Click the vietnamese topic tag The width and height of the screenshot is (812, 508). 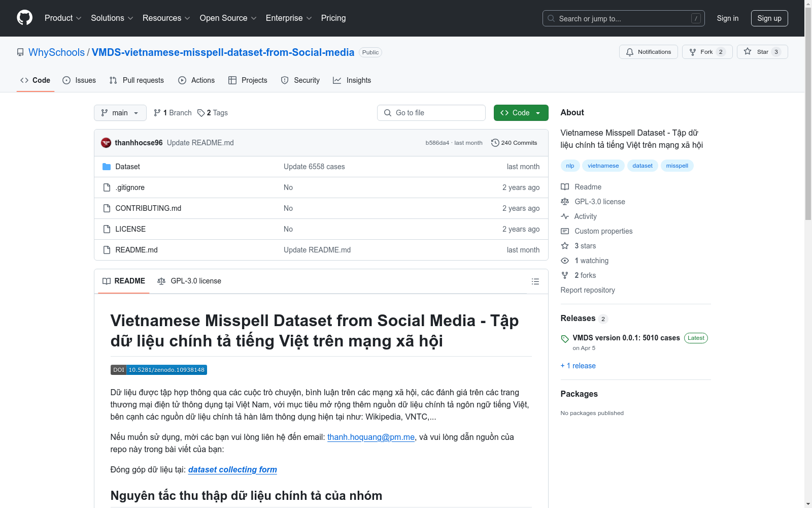click(x=603, y=166)
